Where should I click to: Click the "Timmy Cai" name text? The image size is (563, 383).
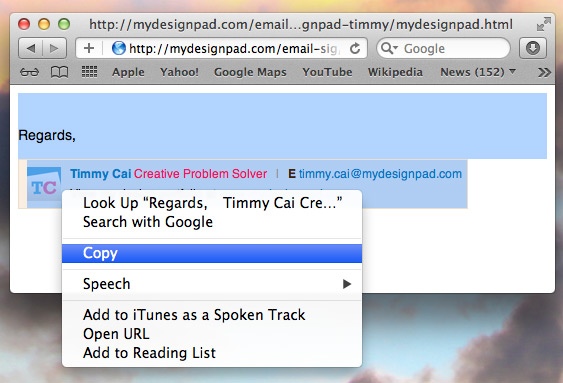point(101,174)
